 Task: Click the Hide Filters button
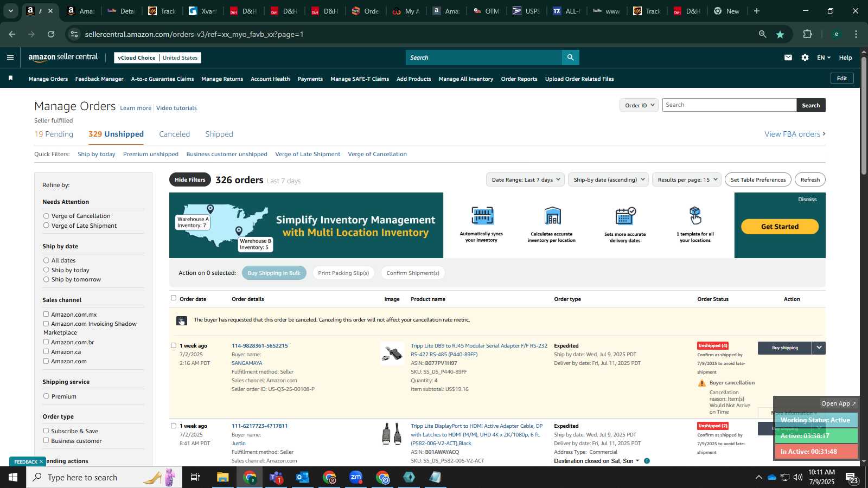(190, 179)
